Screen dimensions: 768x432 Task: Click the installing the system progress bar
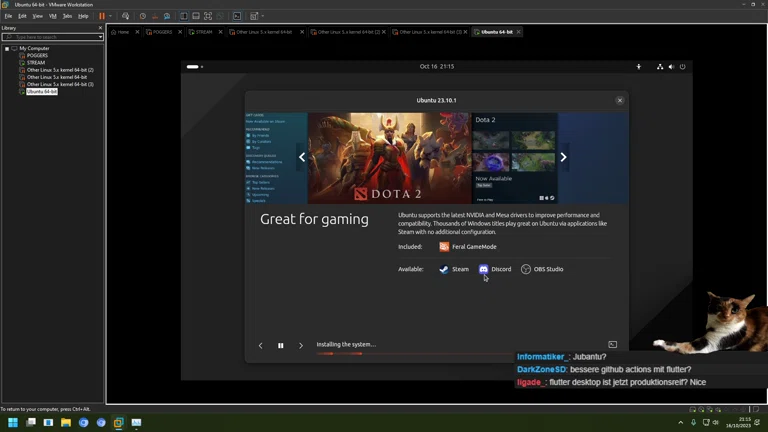point(416,354)
